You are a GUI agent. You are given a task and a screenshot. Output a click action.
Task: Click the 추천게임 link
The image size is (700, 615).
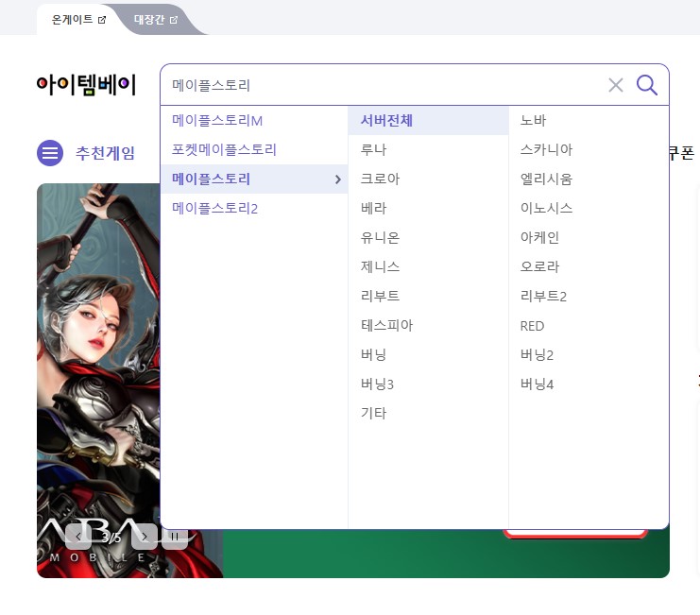tap(105, 153)
